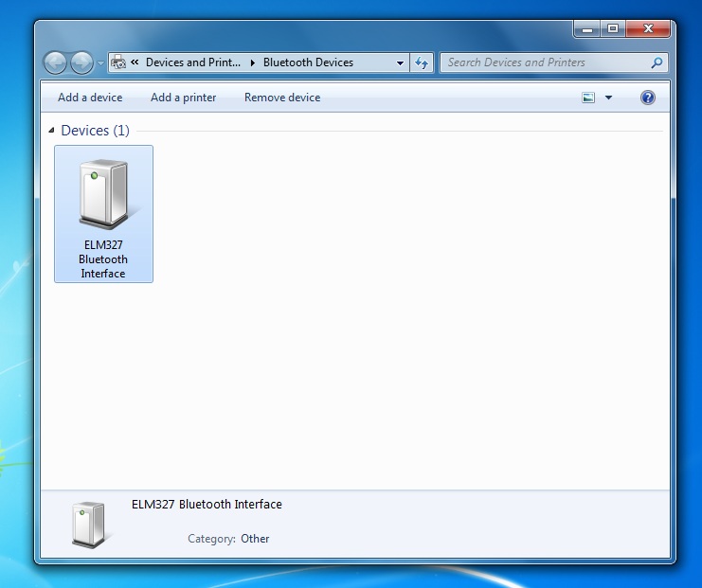Image resolution: width=702 pixels, height=588 pixels.
Task: Click ELM327 Bluetooth Interface title in details pane
Action: (207, 505)
